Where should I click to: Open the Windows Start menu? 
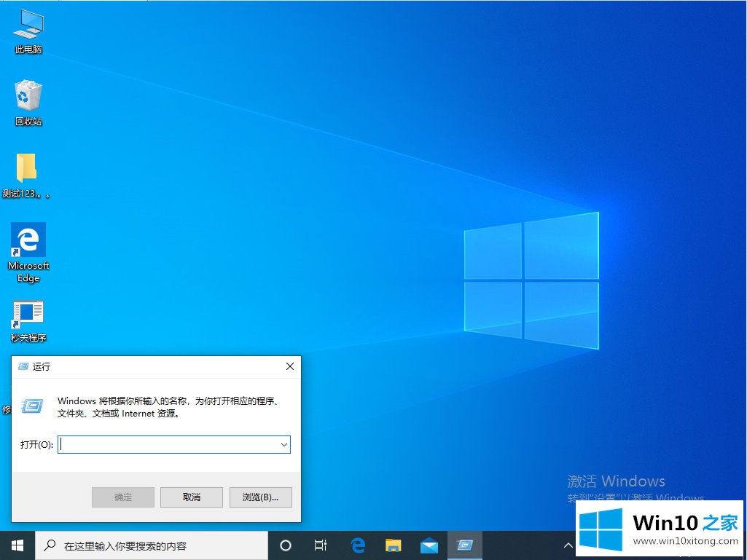pos(17,545)
